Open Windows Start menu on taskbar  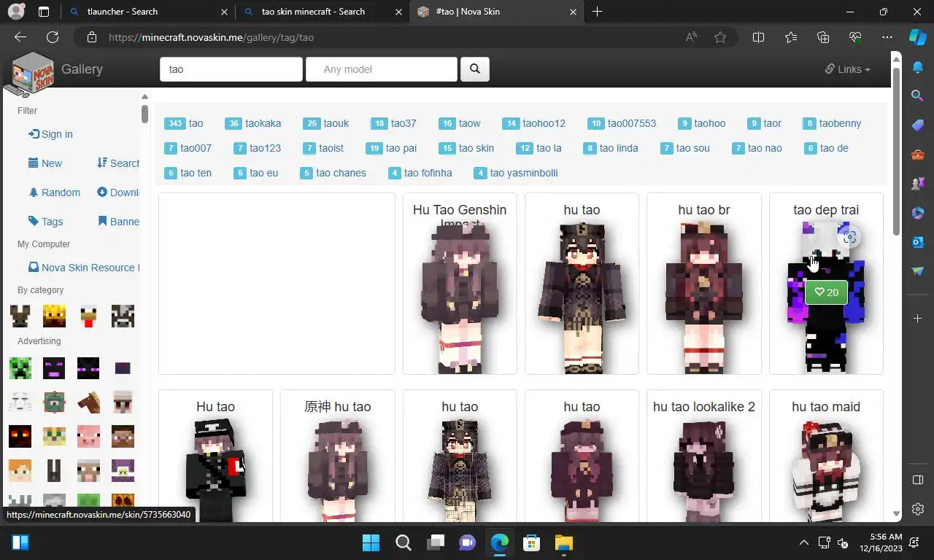371,542
